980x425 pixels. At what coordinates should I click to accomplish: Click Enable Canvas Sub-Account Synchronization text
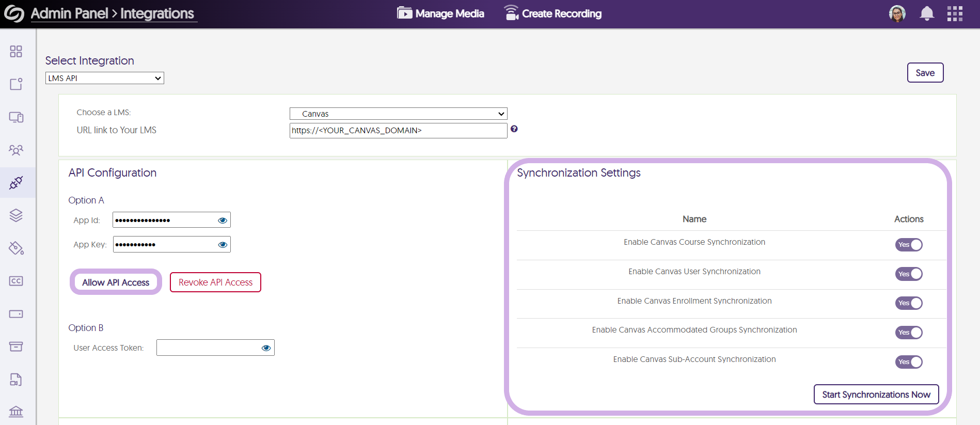point(694,359)
